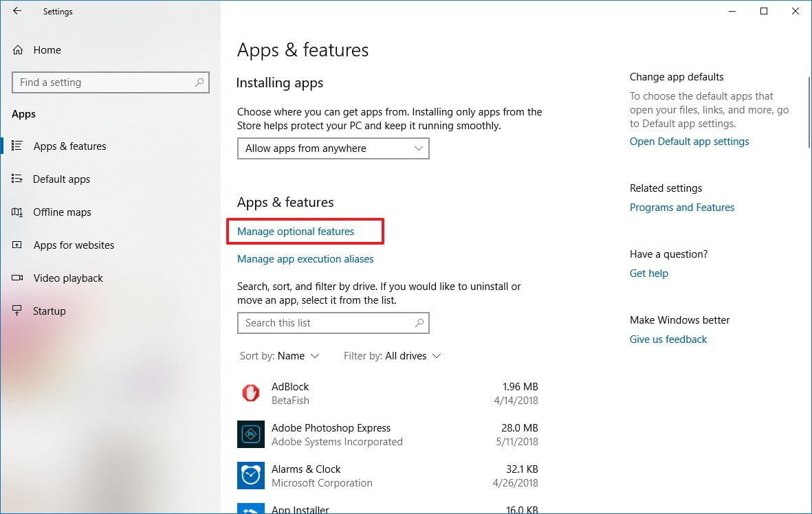The width and height of the screenshot is (812, 514).
Task: Open Programs and Features link
Action: click(x=682, y=208)
